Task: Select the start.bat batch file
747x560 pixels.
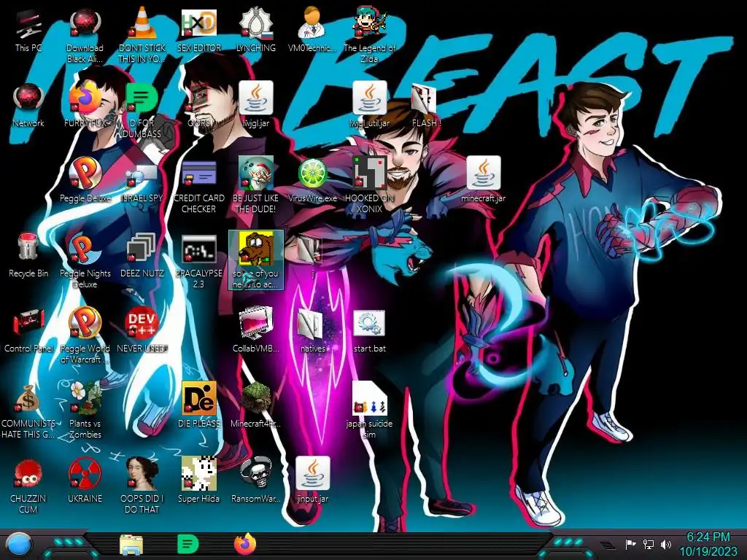Action: [x=369, y=331]
